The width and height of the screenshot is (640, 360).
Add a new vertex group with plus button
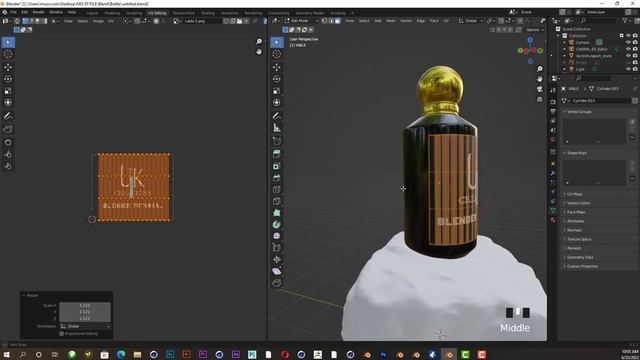632,122
